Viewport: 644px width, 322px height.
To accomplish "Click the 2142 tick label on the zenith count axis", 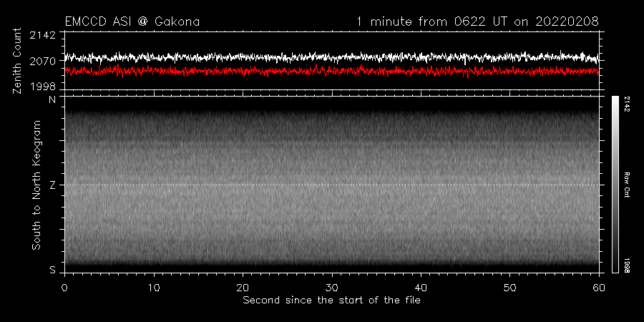I will [x=43, y=35].
